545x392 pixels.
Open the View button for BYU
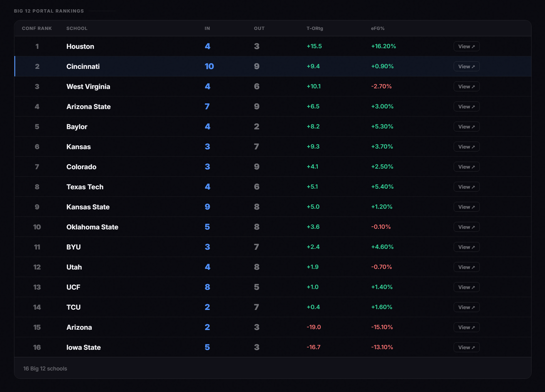[x=466, y=247]
